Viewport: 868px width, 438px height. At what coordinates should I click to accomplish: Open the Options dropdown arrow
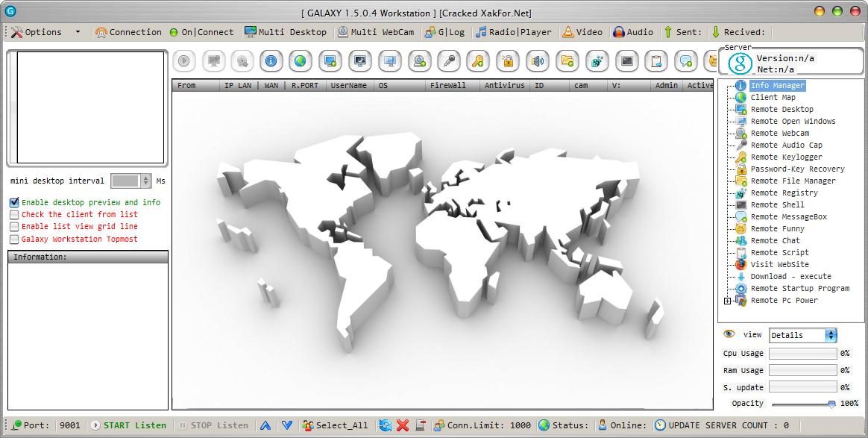point(78,32)
